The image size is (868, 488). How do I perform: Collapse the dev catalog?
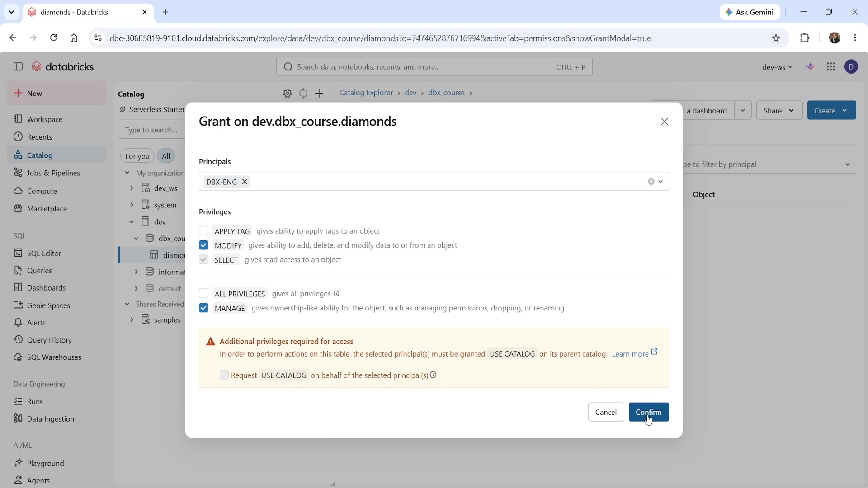coord(132,222)
